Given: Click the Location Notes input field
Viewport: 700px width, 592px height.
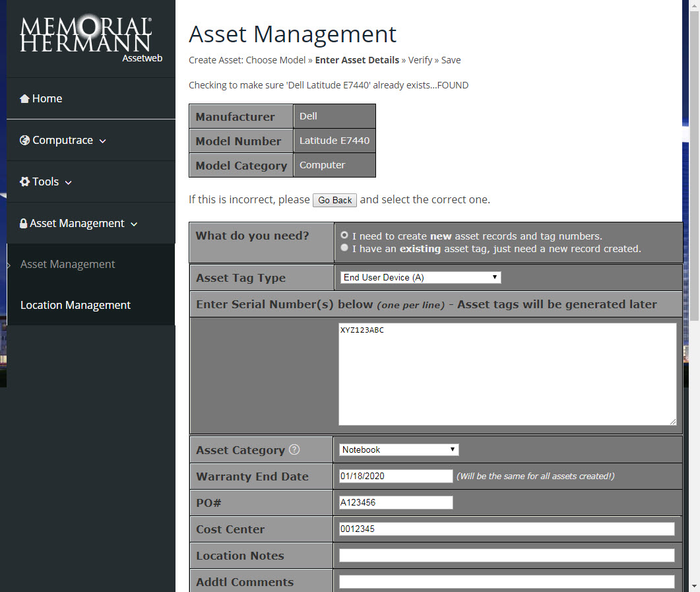Looking at the screenshot, I should point(507,556).
